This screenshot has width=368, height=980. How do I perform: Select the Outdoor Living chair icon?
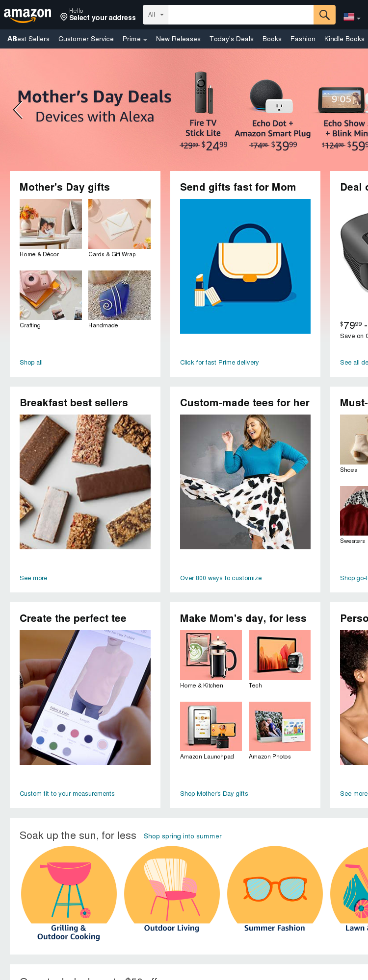(172, 889)
